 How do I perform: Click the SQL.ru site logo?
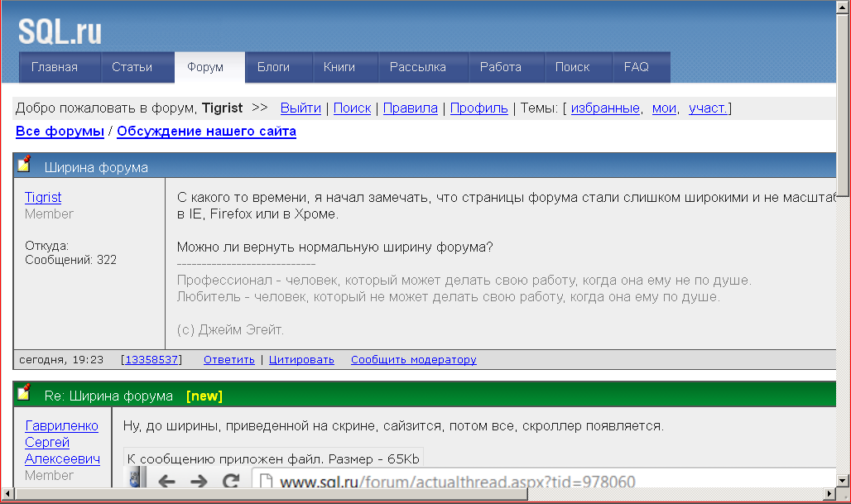click(x=60, y=31)
